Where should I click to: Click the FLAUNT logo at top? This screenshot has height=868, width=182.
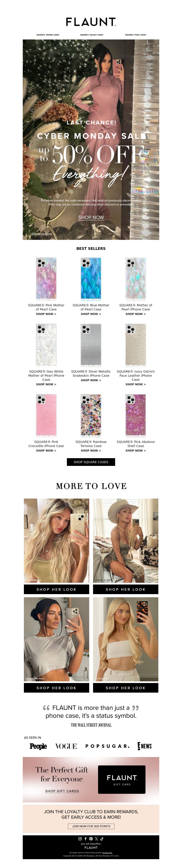click(x=91, y=22)
